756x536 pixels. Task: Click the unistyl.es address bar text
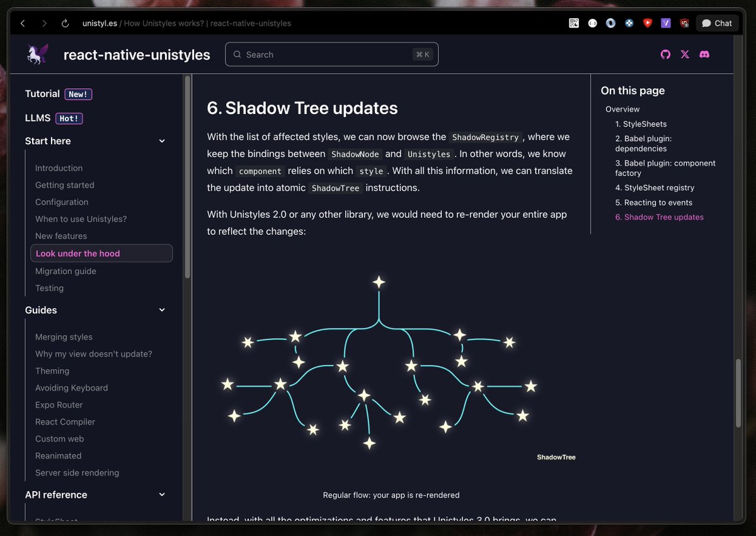100,23
